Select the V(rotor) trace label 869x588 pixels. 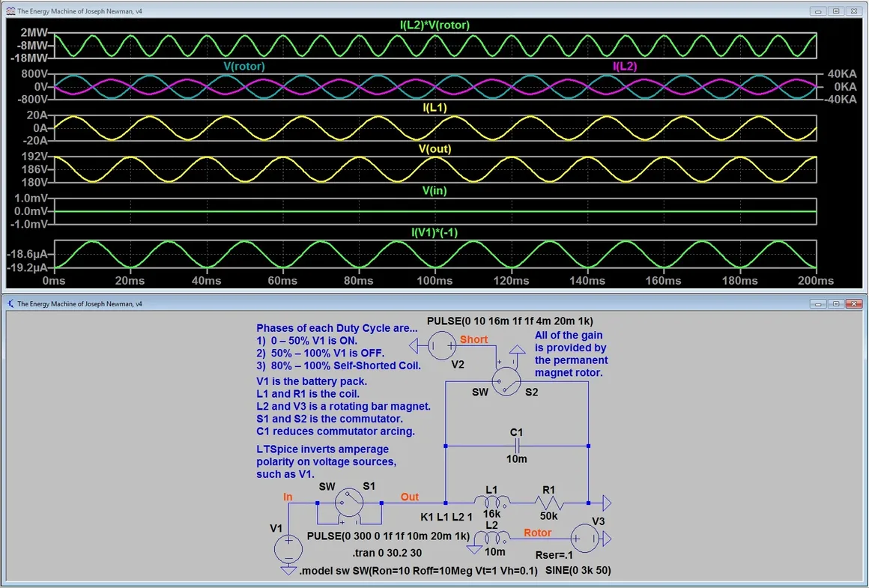[x=244, y=67]
